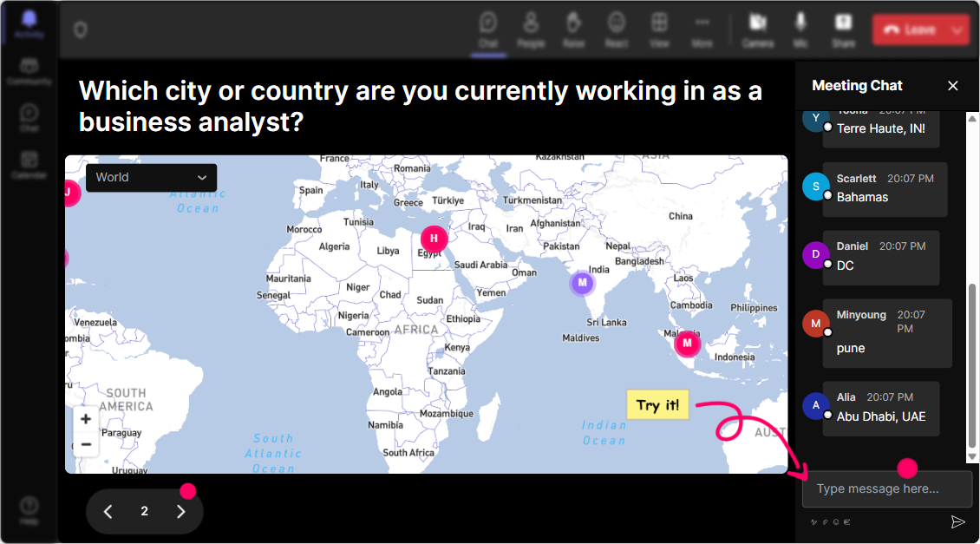Open the emoji picker in chat
This screenshot has height=544, width=980.
(x=836, y=522)
